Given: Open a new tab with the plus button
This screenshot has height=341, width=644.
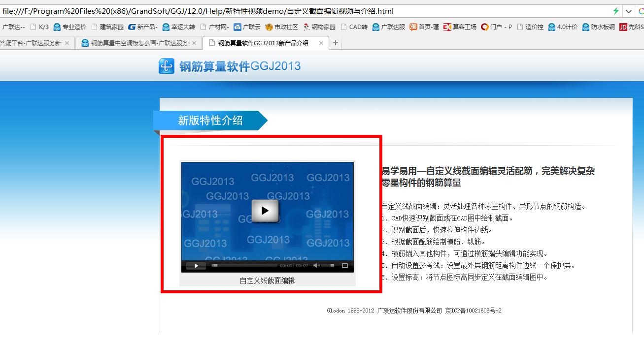Looking at the screenshot, I should coord(336,43).
